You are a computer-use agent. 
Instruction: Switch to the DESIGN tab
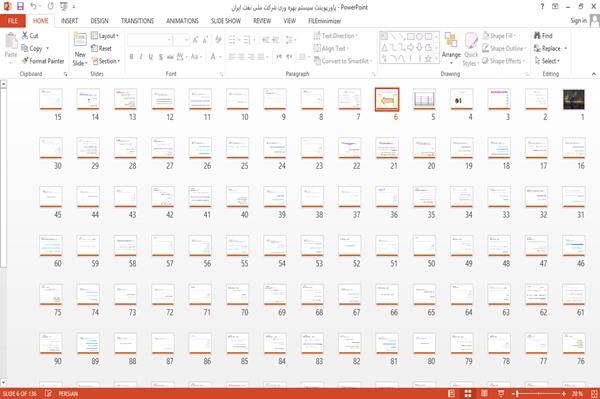pyautogui.click(x=99, y=21)
